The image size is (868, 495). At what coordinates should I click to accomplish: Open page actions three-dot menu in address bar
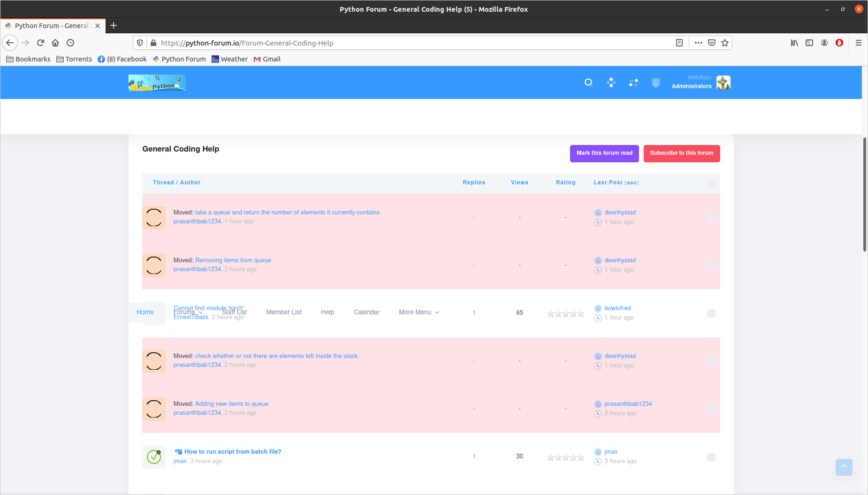698,43
